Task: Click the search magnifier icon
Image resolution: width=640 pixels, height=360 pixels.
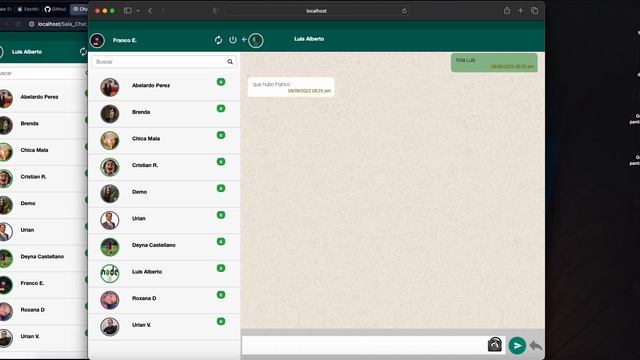Action: point(230,62)
